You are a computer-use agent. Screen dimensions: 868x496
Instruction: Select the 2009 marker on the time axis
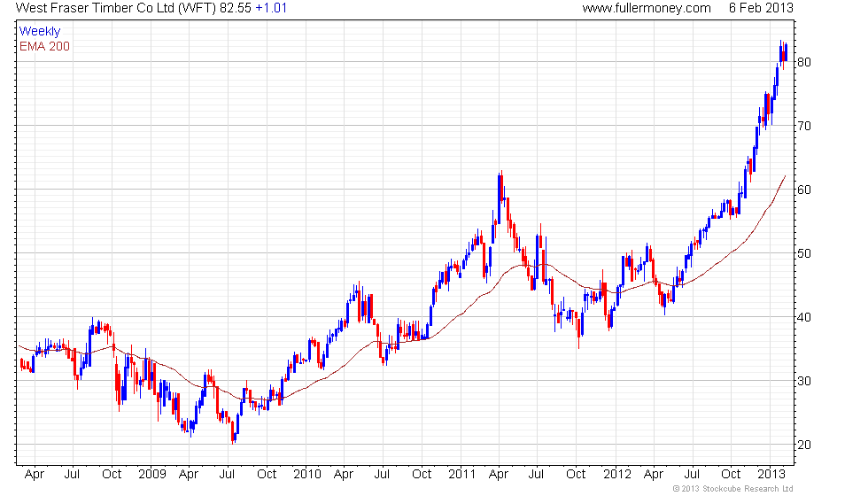coord(151,474)
